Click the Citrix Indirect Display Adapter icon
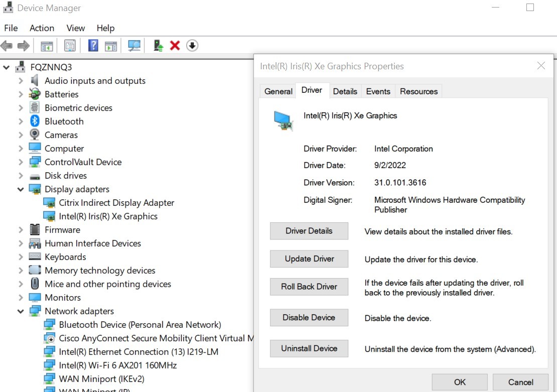The width and height of the screenshot is (557, 392). (49, 203)
